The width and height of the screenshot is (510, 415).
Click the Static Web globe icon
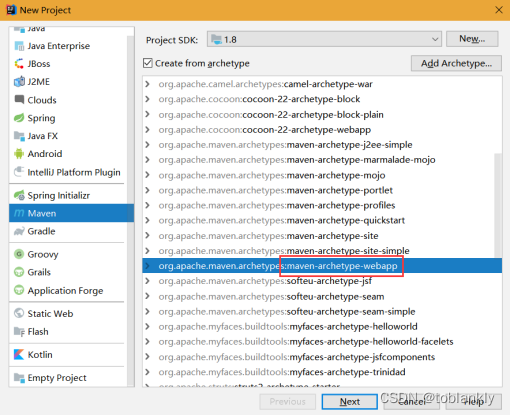click(x=19, y=313)
